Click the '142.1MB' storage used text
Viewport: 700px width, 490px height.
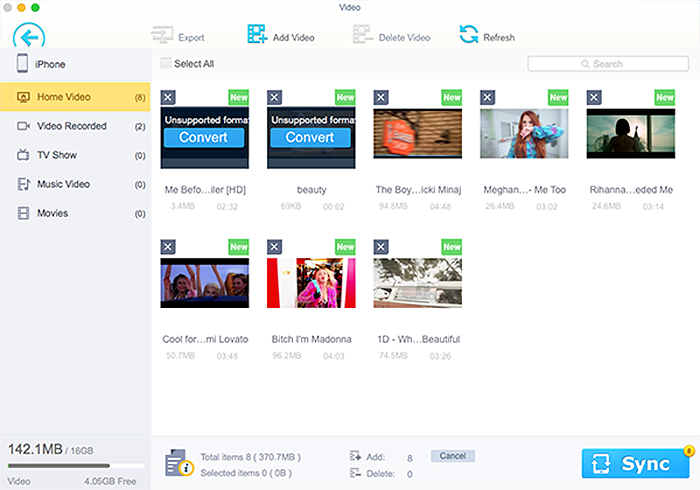(35, 449)
